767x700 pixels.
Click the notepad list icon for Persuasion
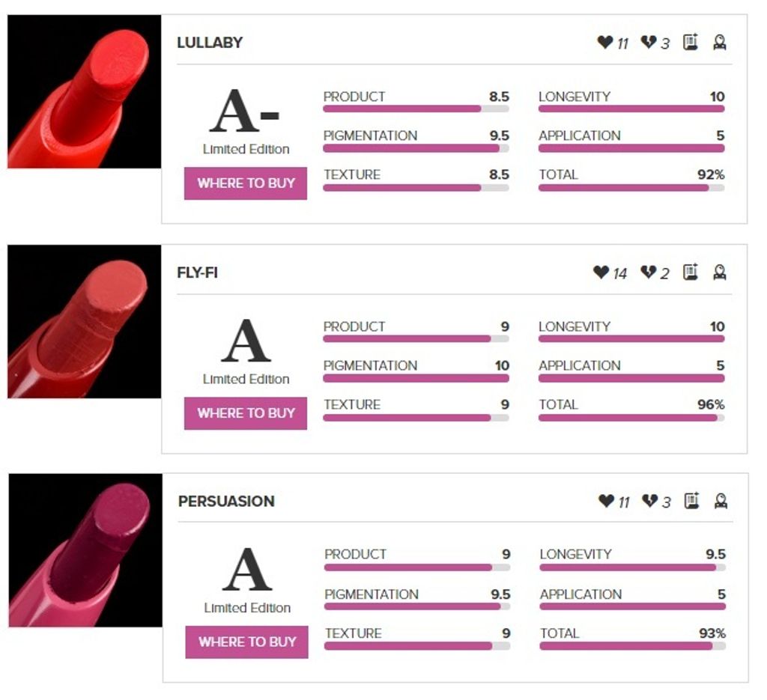coord(691,501)
